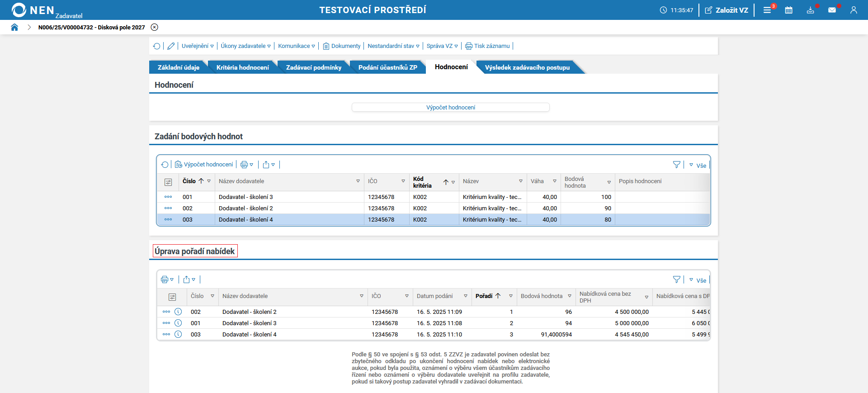868x393 pixels.
Task: Open the column settings icon in the Úprava pořadí table
Action: click(x=172, y=297)
